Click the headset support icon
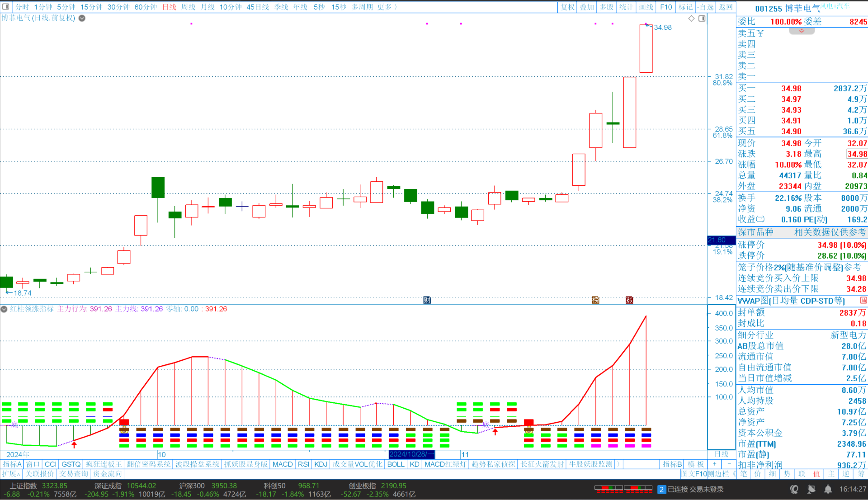 click(794, 489)
